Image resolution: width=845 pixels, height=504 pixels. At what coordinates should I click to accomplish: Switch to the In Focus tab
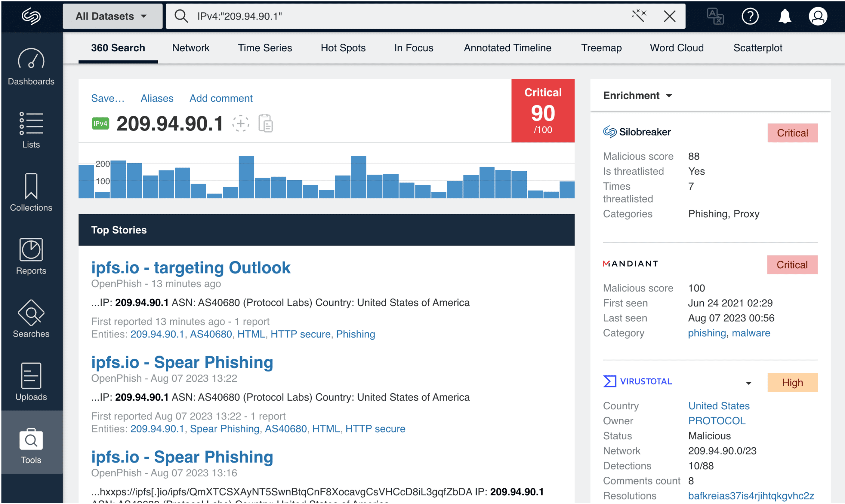(414, 48)
